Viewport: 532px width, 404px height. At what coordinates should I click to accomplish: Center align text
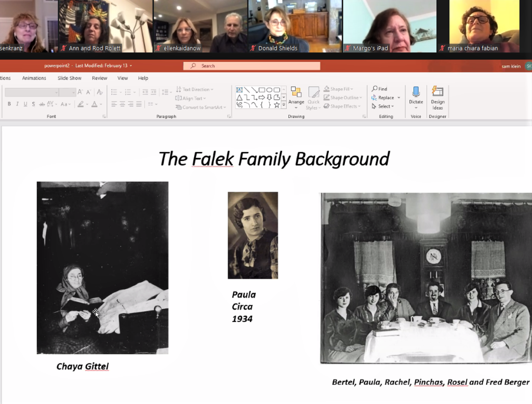[123, 104]
